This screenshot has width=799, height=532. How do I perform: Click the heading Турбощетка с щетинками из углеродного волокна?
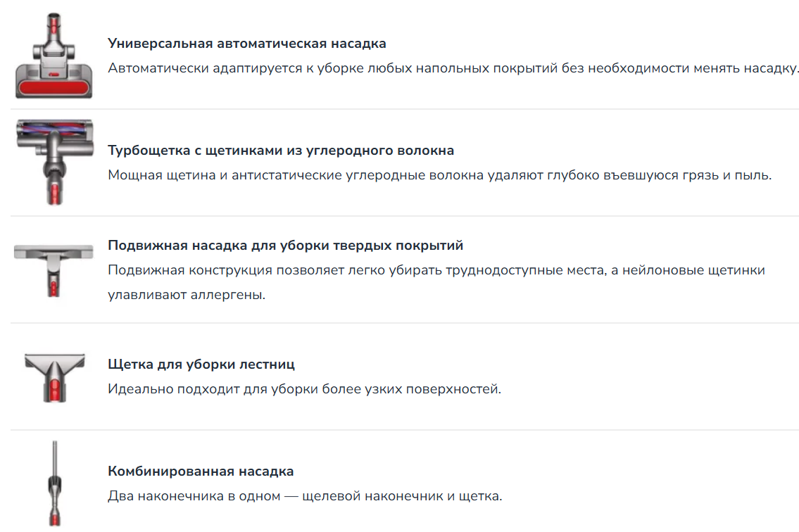point(281,151)
